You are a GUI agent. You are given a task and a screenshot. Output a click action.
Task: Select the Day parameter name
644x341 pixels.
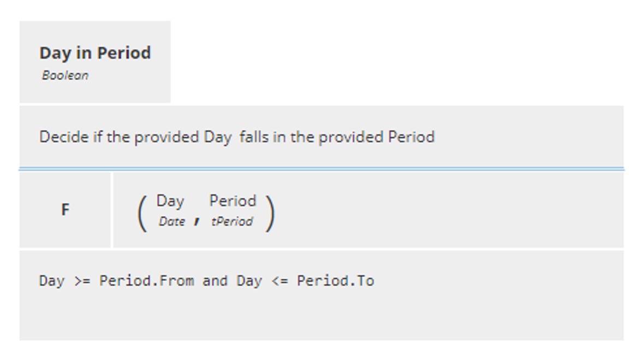coord(170,201)
